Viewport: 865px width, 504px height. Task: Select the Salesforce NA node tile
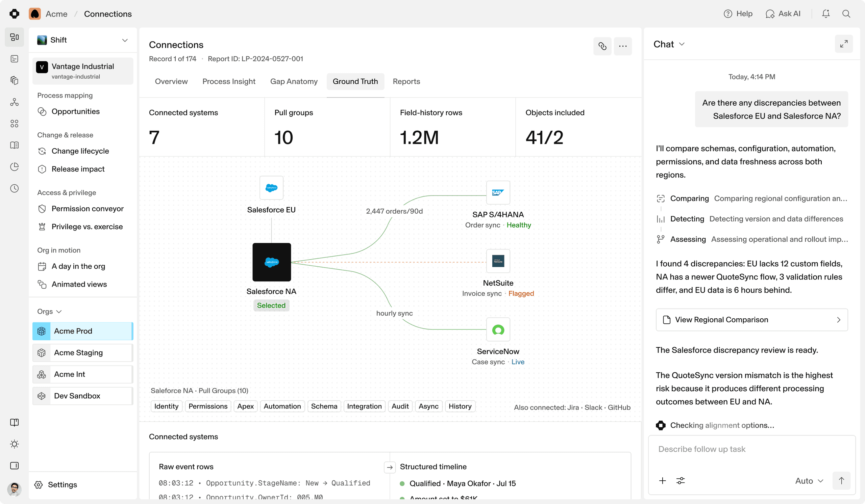pos(272,262)
